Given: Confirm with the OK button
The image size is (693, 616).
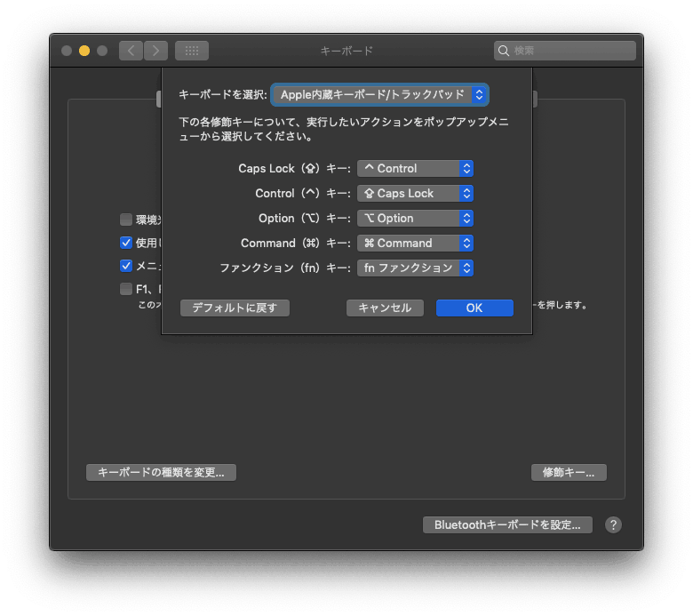Looking at the screenshot, I should (x=474, y=308).
